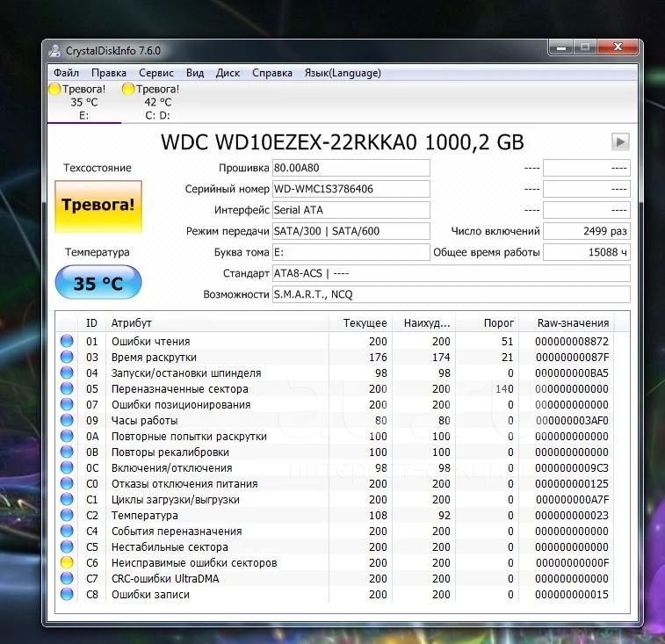The height and width of the screenshot is (644, 665).
Task: Click raw value 000000003AF0
Action: [572, 421]
